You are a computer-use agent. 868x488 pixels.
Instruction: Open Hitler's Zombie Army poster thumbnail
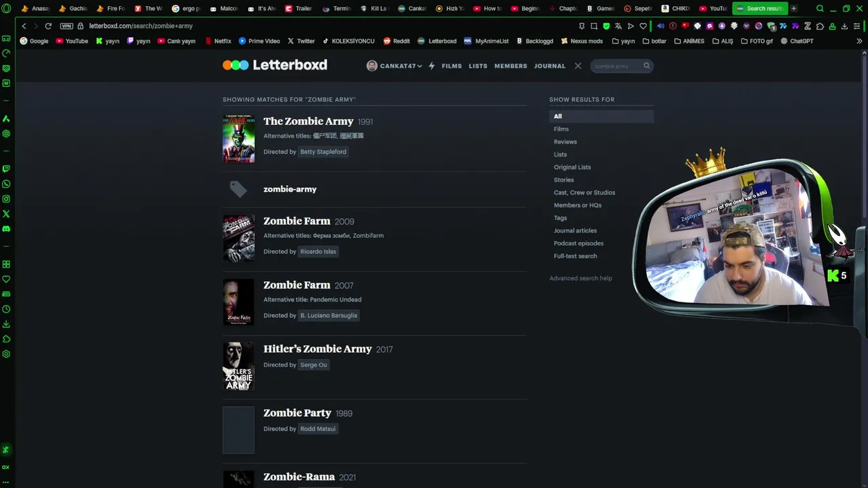pos(239,366)
